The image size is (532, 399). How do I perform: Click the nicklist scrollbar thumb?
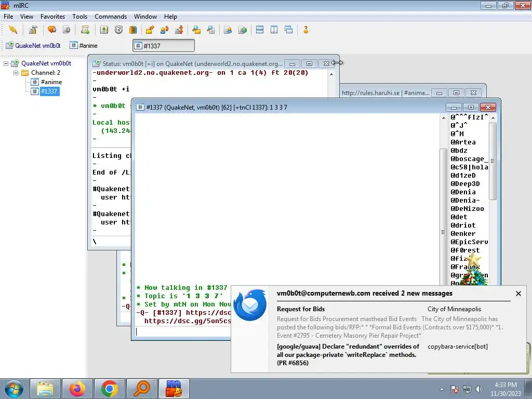point(493,161)
